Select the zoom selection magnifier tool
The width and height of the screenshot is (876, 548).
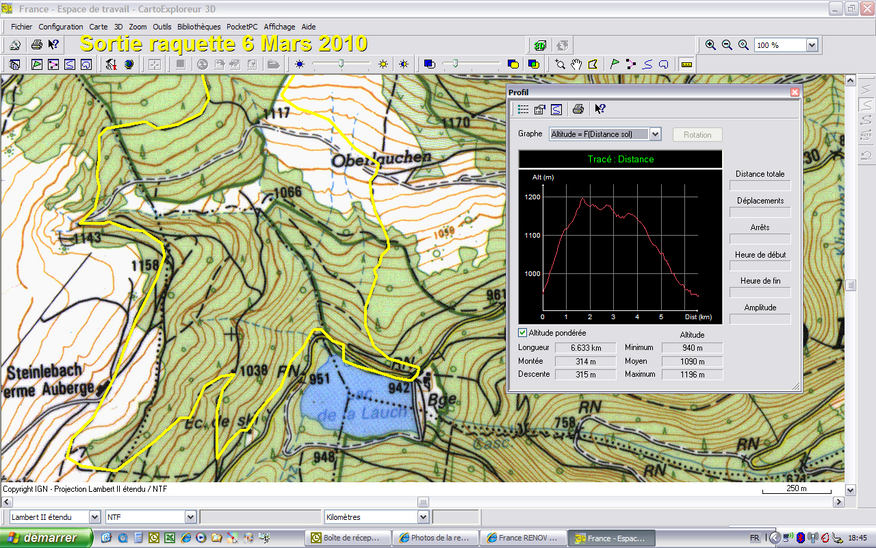point(560,64)
